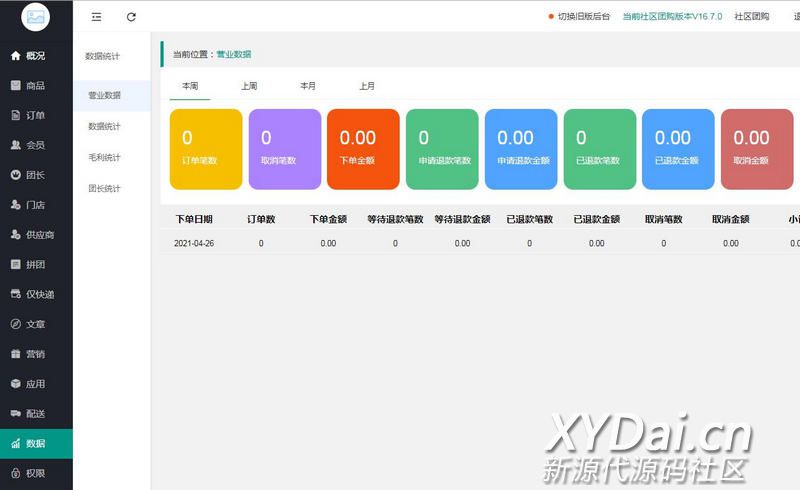Click the blue 已退款金额 card
This screenshot has width=800, height=490.
pos(679,149)
